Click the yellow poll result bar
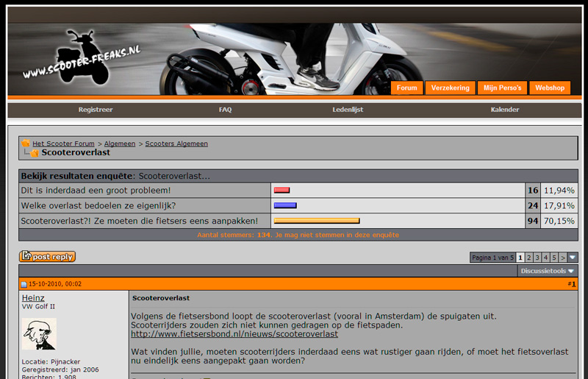The height and width of the screenshot is (379, 588). point(317,221)
